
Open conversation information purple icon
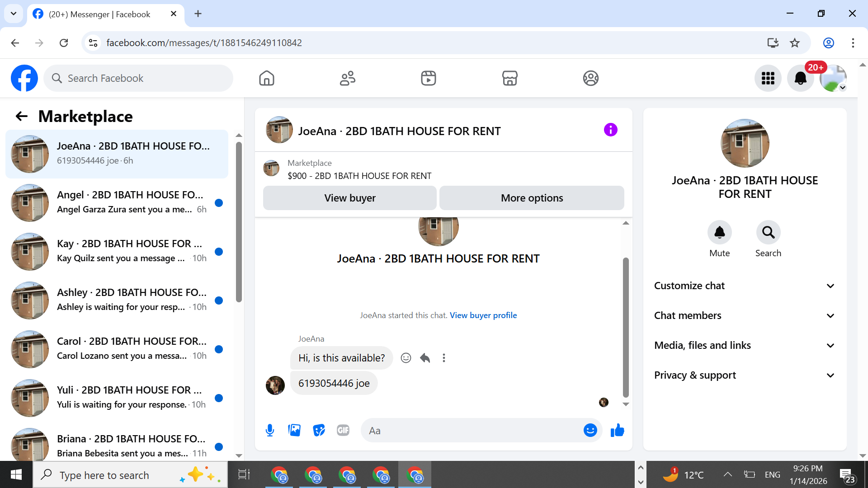click(610, 130)
